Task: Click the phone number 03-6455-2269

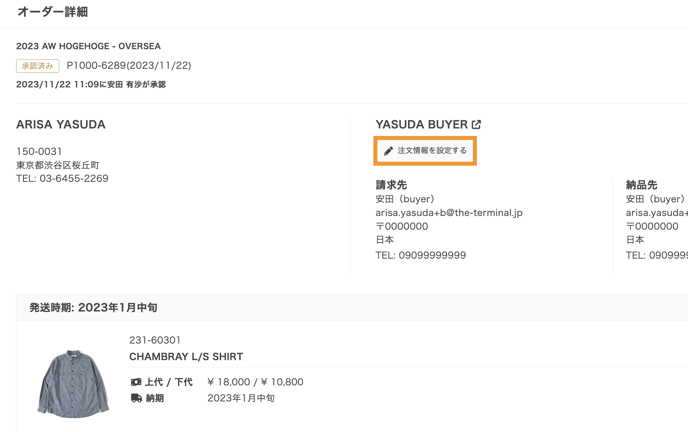Action: (x=74, y=179)
